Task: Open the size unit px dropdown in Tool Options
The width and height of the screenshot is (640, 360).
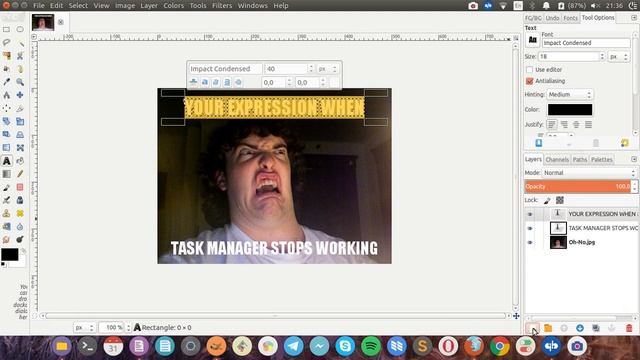Action: pos(619,57)
